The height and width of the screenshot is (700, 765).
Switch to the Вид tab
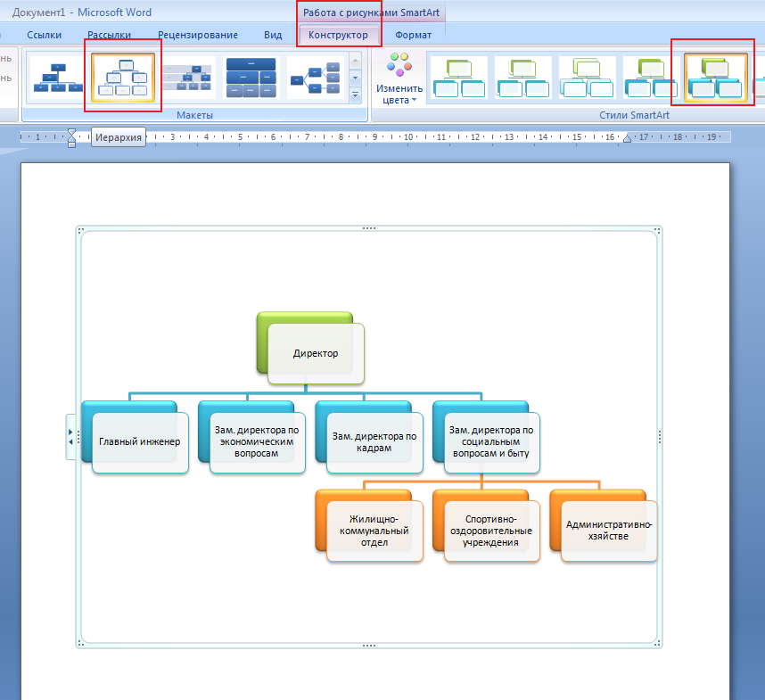pyautogui.click(x=273, y=35)
